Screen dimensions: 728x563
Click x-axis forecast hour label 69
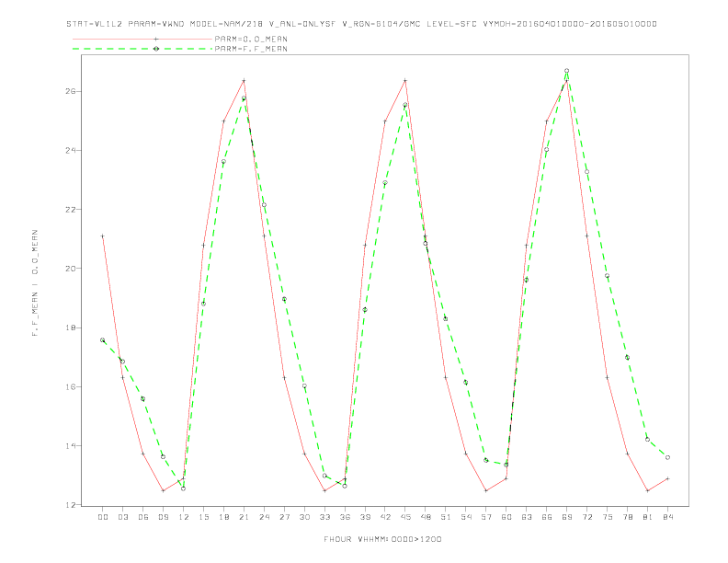(x=567, y=517)
